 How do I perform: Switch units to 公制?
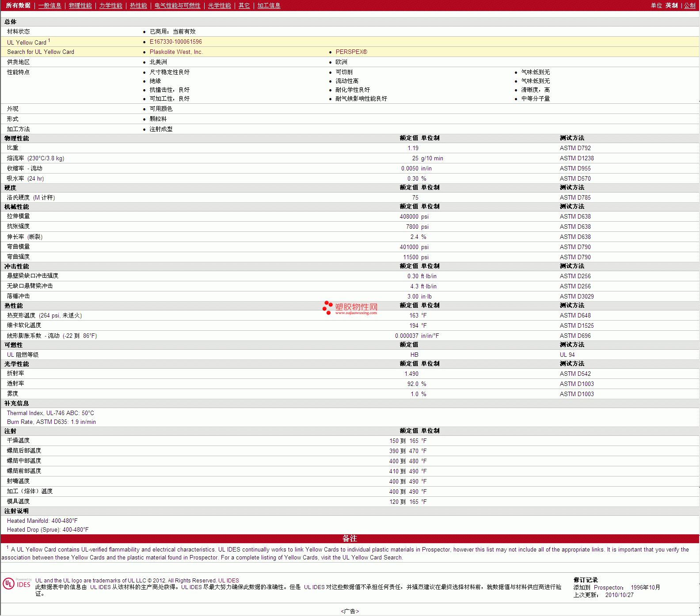tap(689, 6)
